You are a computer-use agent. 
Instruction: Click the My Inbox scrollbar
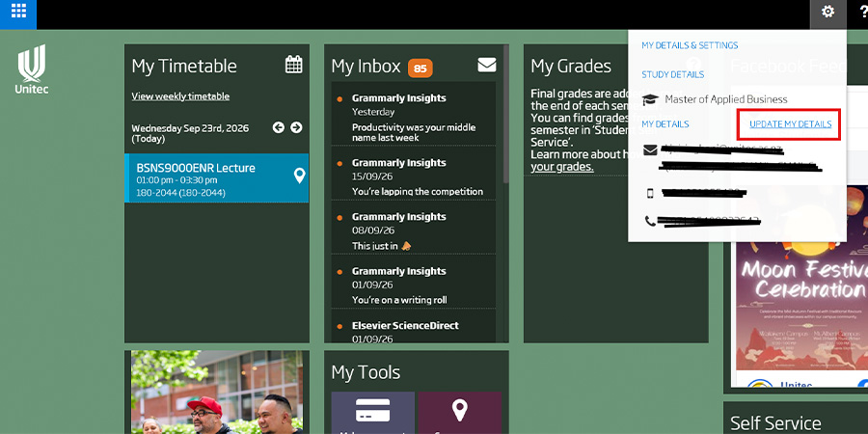506,115
